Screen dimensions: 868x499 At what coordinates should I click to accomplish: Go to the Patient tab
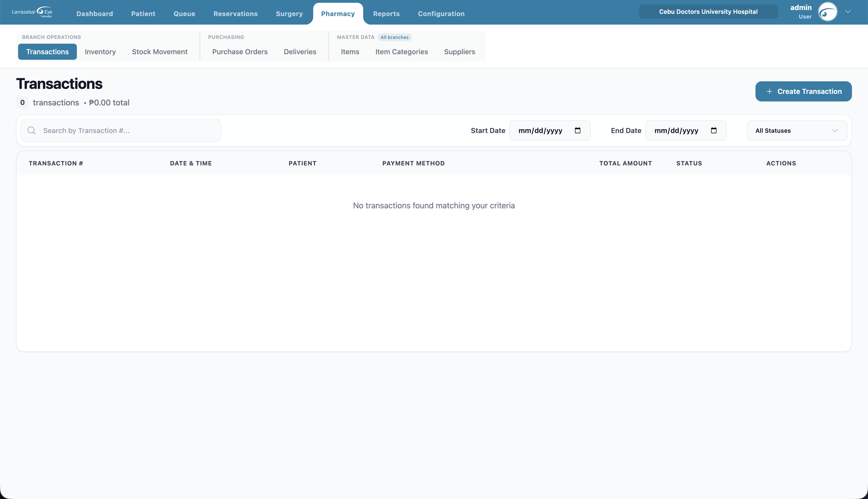(x=143, y=14)
